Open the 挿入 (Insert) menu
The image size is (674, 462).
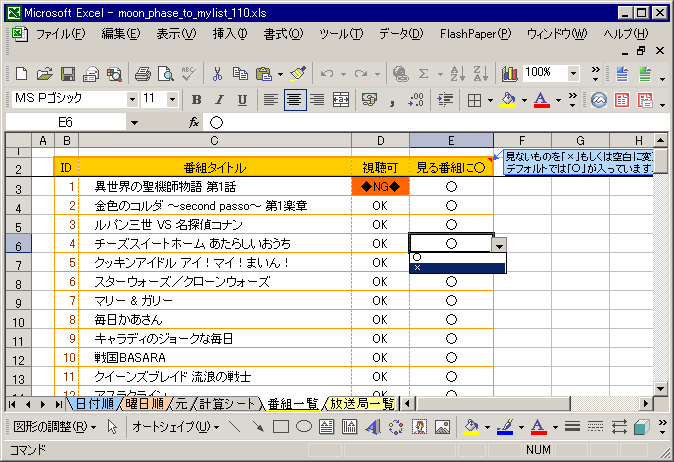[230, 34]
